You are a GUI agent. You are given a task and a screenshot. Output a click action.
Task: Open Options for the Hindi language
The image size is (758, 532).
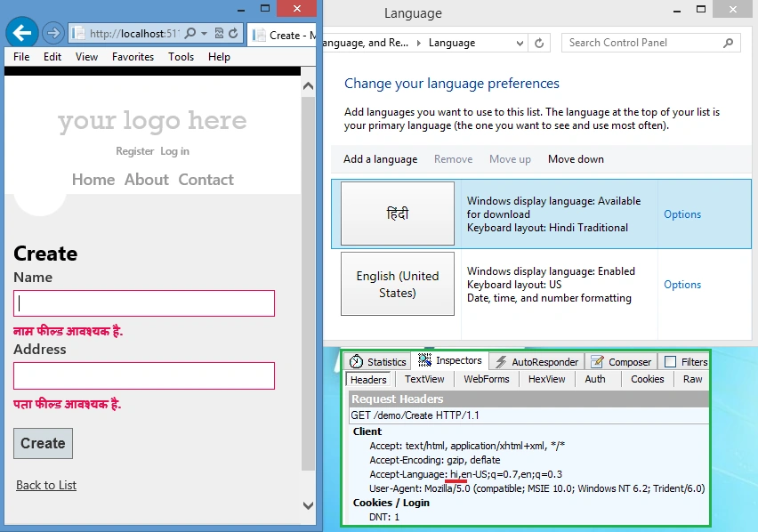[682, 214]
